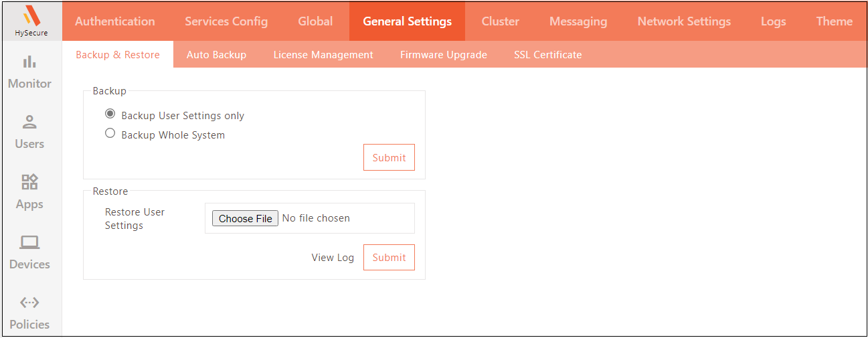This screenshot has width=868, height=338.
Task: Open the SSL Certificate sub-tab
Action: (547, 55)
